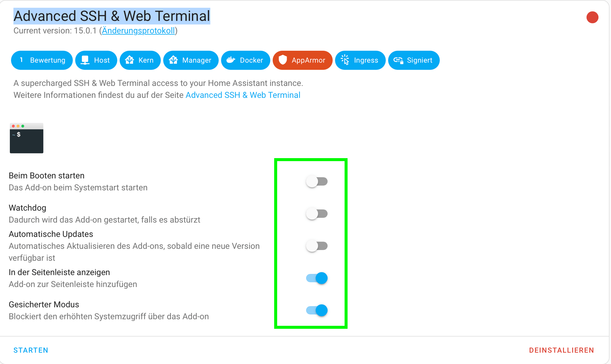This screenshot has height=364, width=611.
Task: Turn off Gesicherter Modus switch
Action: point(317,310)
